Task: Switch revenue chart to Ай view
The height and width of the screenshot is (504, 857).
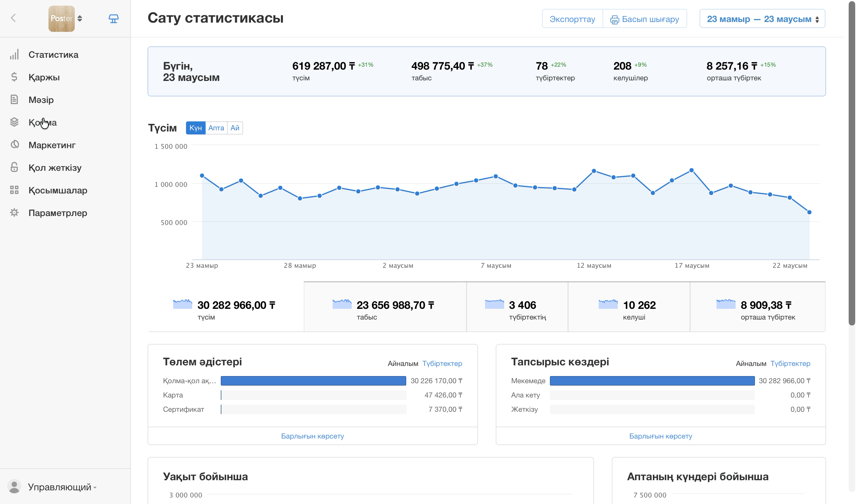Action: 235,128
